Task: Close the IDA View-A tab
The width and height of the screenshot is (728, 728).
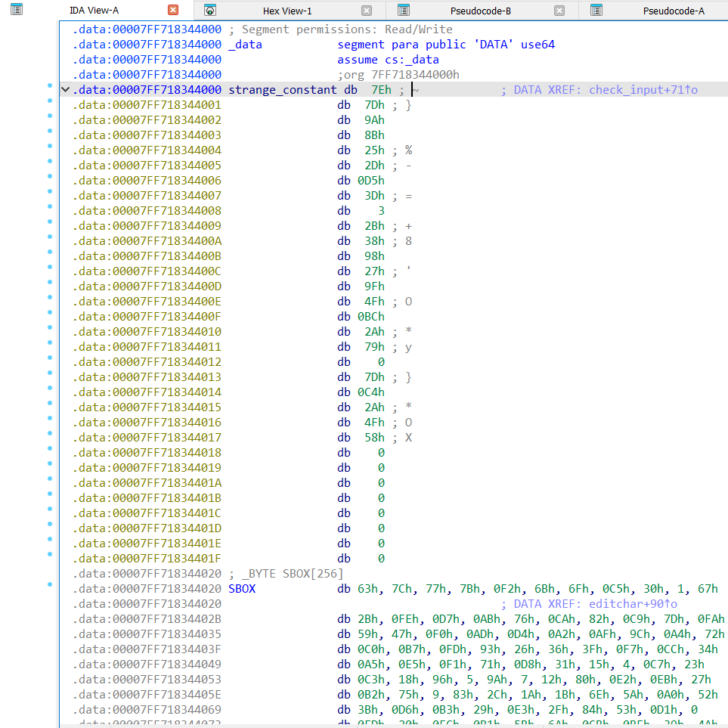Action: [x=173, y=10]
